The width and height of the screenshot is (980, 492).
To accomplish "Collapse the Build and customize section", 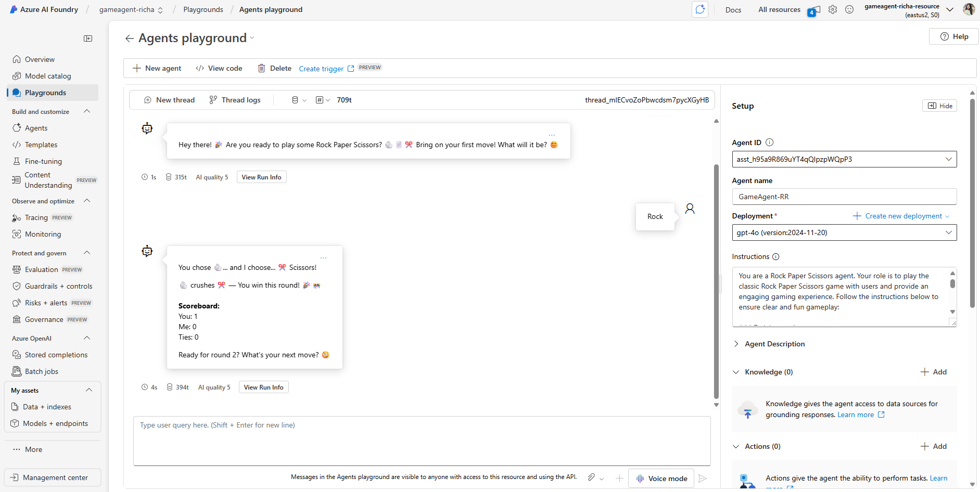I will pos(87,111).
